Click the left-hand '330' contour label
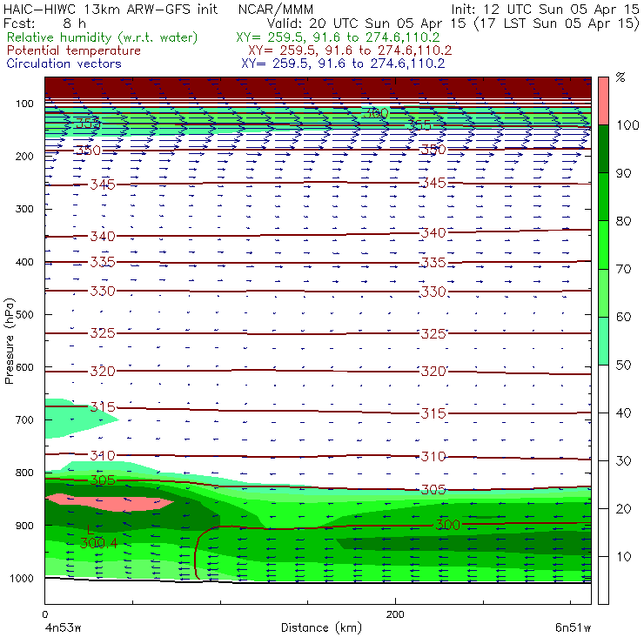The height and width of the screenshot is (644, 644). (x=103, y=291)
